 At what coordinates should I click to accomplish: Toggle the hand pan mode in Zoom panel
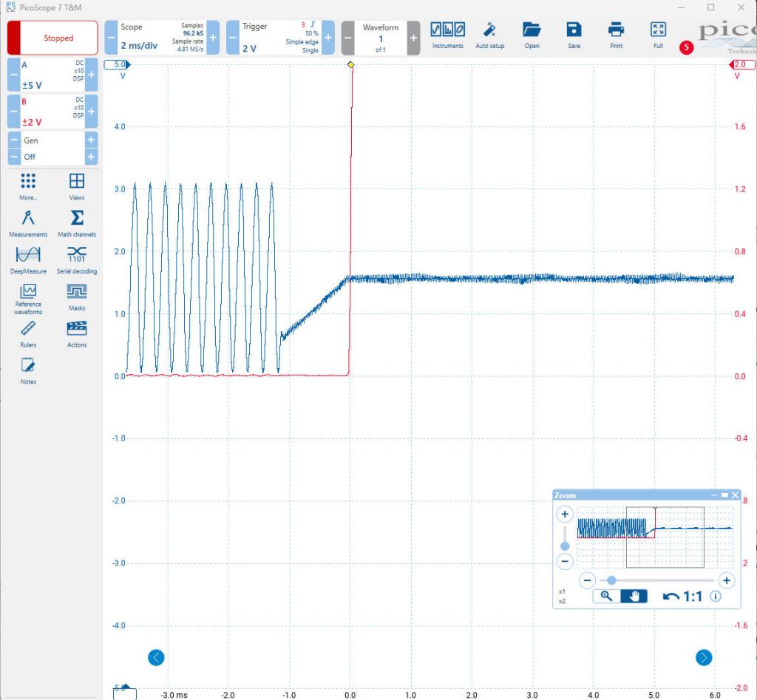point(634,597)
